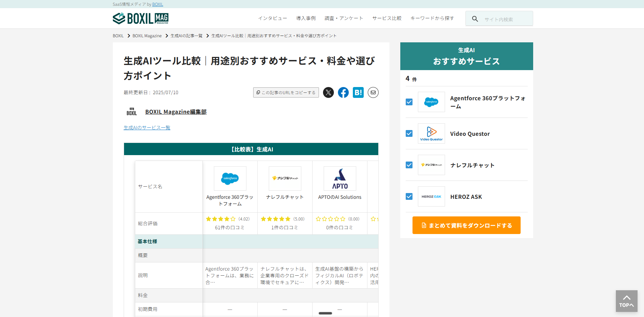Screen dimensions: 644x317
Task: Click ナレフルチャットは description cell
Action: click(x=285, y=275)
